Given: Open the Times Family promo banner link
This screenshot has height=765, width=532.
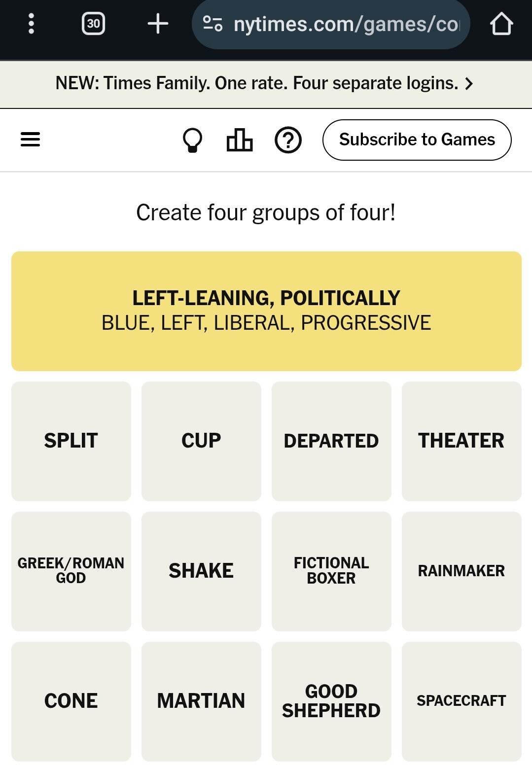Looking at the screenshot, I should coord(265,84).
